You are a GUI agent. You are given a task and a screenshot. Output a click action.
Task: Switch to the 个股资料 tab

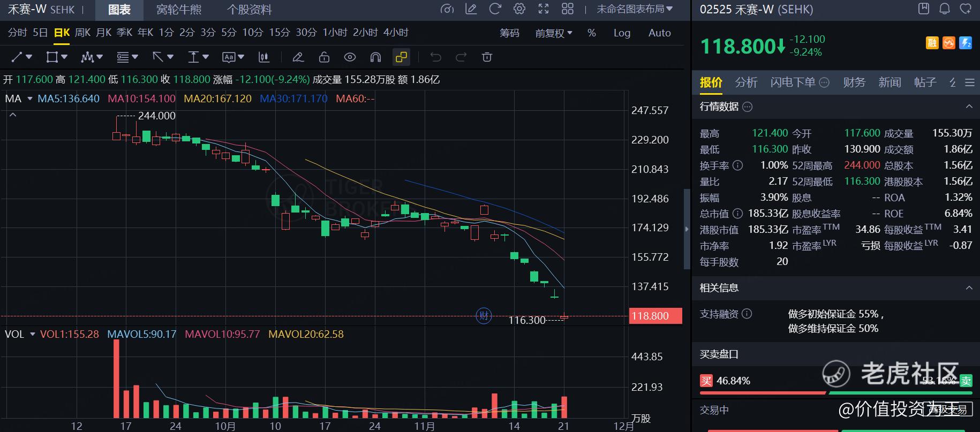tap(249, 10)
